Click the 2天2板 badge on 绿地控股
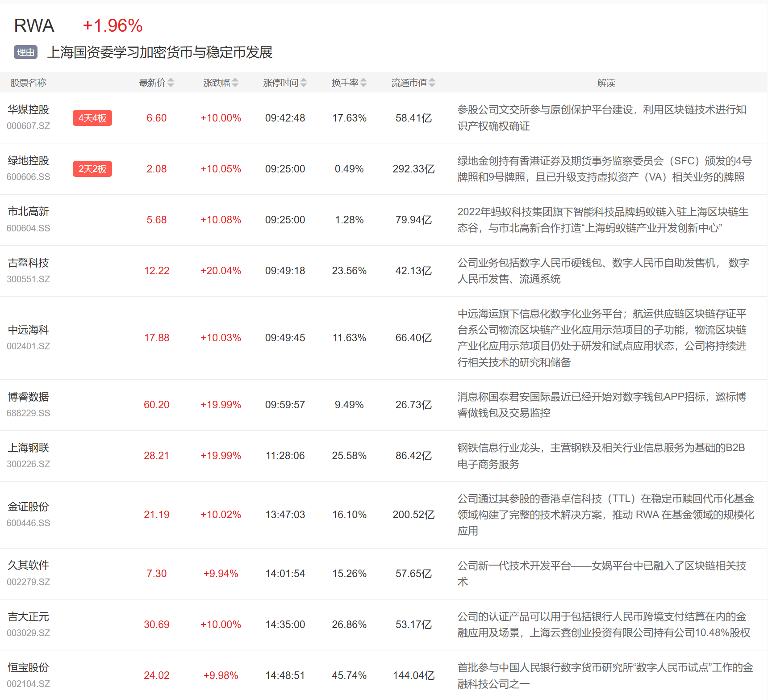 [92, 169]
